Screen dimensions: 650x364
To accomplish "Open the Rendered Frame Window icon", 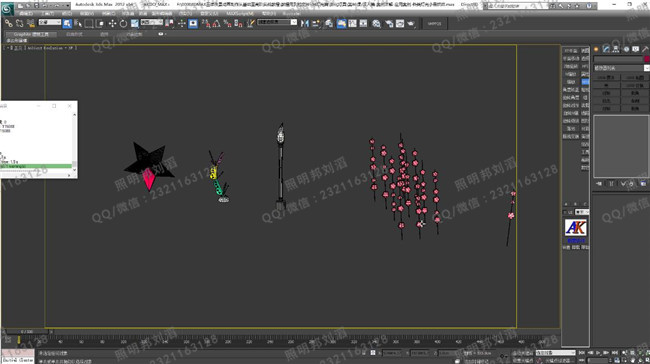I will click(400, 24).
